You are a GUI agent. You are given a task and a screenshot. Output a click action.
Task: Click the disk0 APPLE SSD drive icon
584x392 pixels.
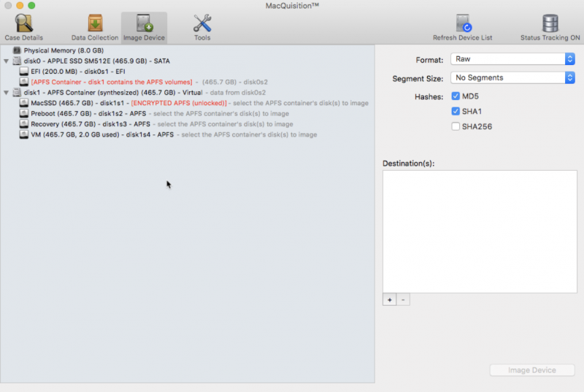tap(17, 61)
